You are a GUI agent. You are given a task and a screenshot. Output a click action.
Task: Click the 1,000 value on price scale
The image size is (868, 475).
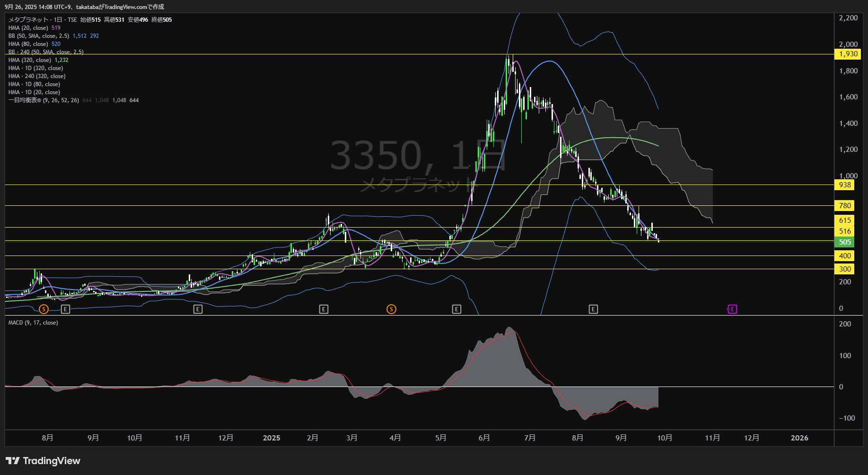tap(848, 176)
